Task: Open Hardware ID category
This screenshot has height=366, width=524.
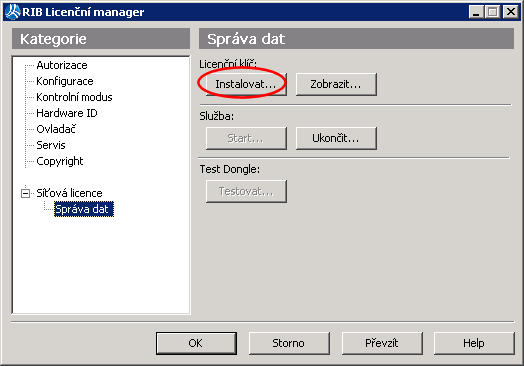Action: tap(67, 113)
